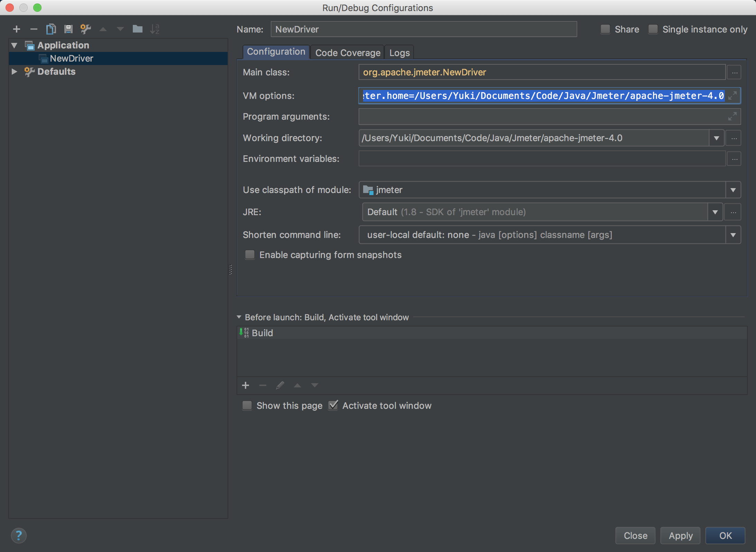Screen dimensions: 756x552
Task: Remove configuration with minus icon
Action: pyautogui.click(x=34, y=29)
